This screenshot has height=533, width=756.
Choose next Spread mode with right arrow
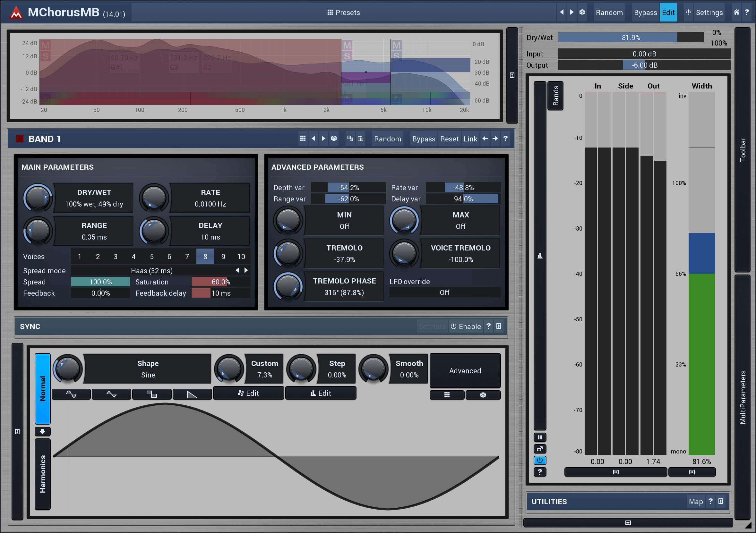[246, 270]
